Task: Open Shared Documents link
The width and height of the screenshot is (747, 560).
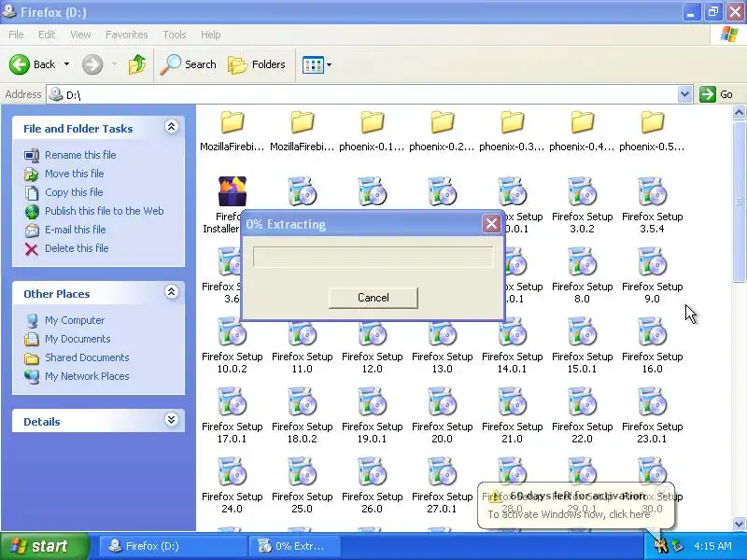Action: pyautogui.click(x=87, y=357)
